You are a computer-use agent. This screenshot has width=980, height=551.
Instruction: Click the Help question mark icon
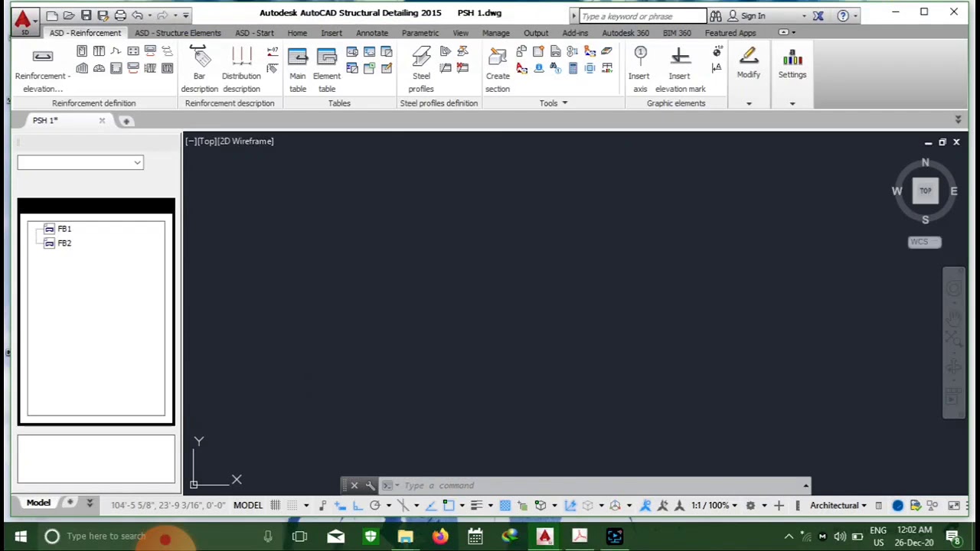[x=843, y=16]
